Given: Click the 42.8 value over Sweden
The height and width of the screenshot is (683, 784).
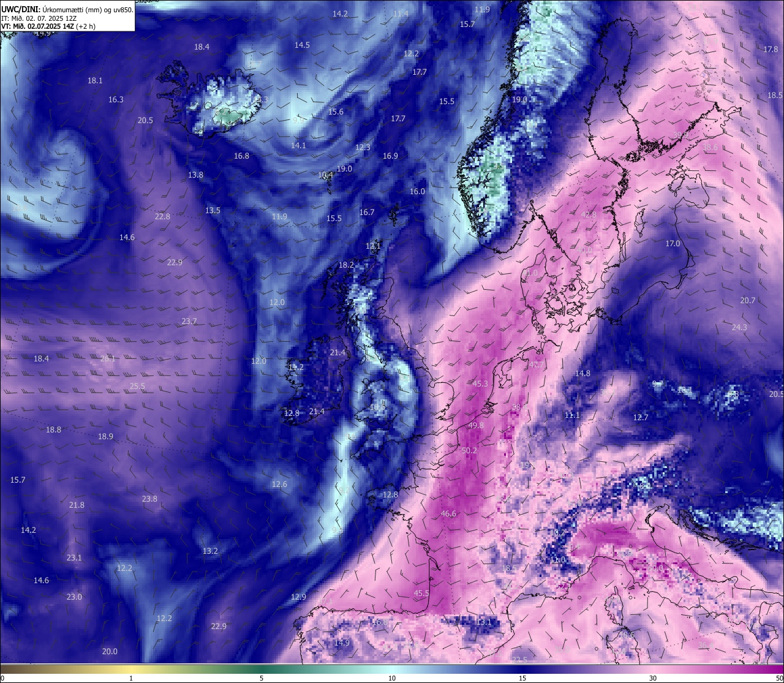Looking at the screenshot, I should coord(589,214).
